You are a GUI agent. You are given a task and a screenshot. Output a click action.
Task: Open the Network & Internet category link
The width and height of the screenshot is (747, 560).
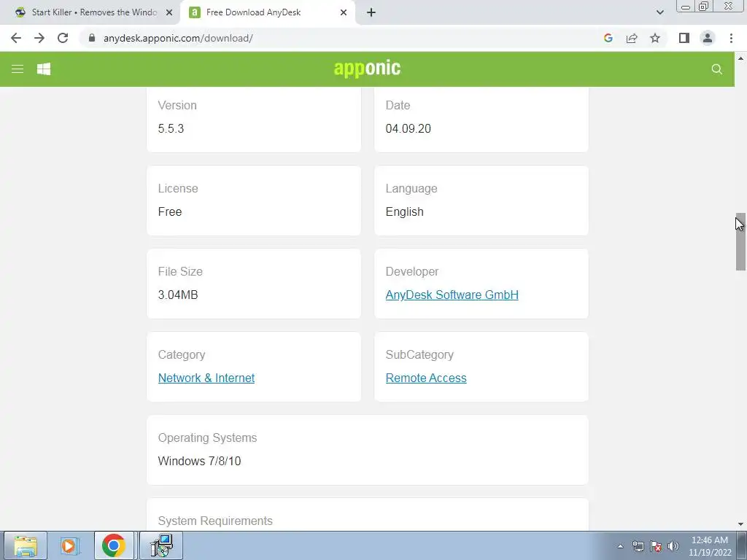click(206, 378)
